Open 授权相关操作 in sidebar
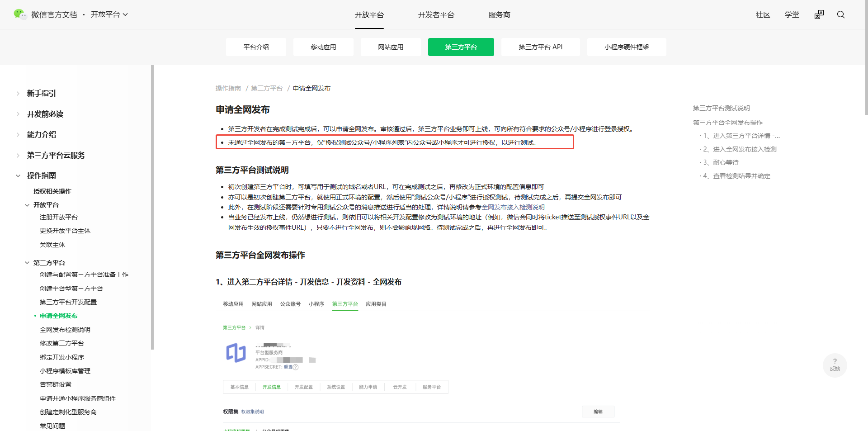Image resolution: width=868 pixels, height=431 pixels. [x=52, y=191]
